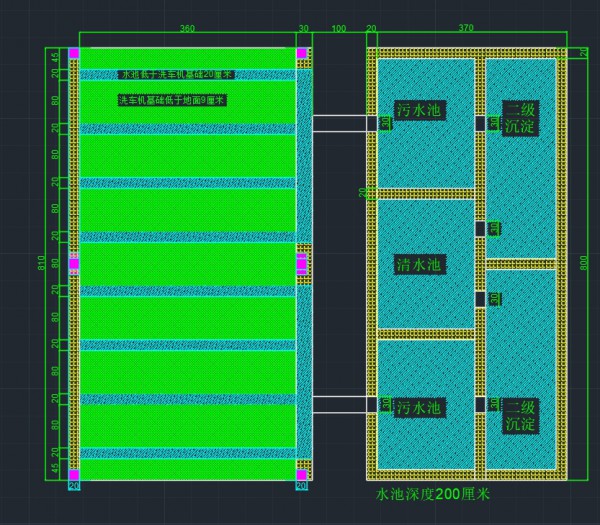Click the 360 dimension text
The height and width of the screenshot is (525, 600).
tap(187, 28)
